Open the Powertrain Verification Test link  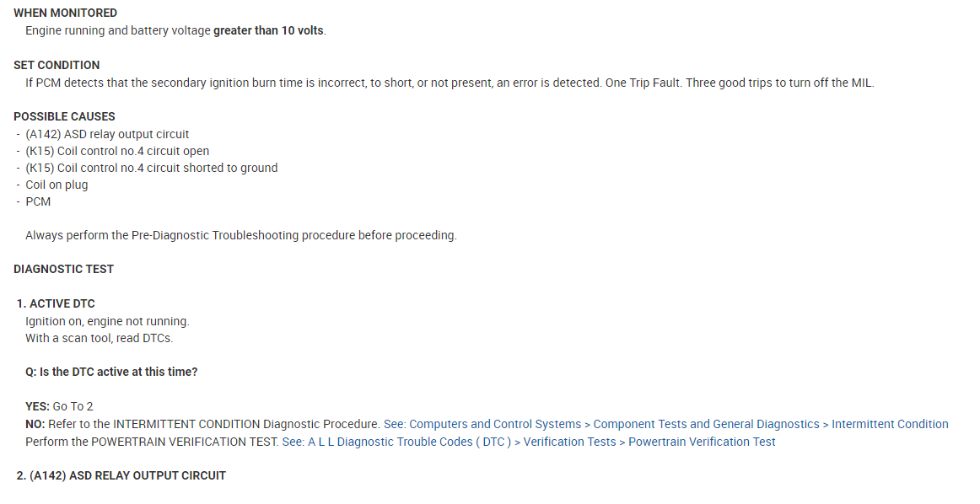702,442
